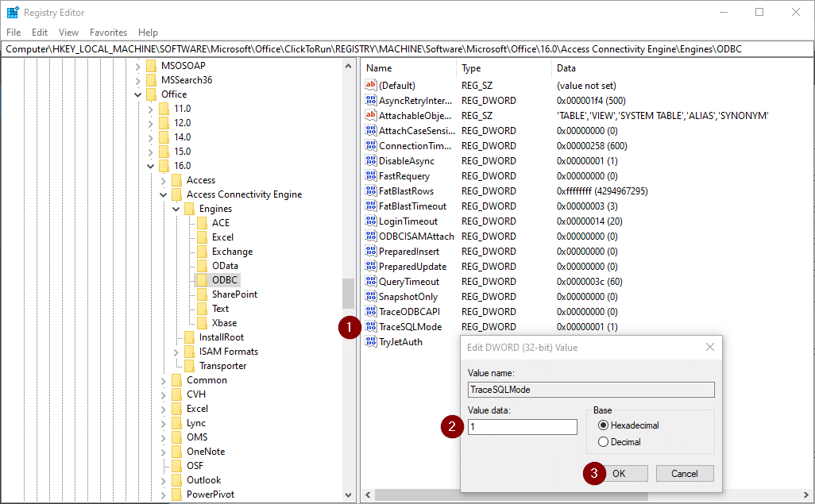Screen dimensions: 815x504
Task: Click the AttachCaseSensitive DWORD icon
Action: coord(371,130)
